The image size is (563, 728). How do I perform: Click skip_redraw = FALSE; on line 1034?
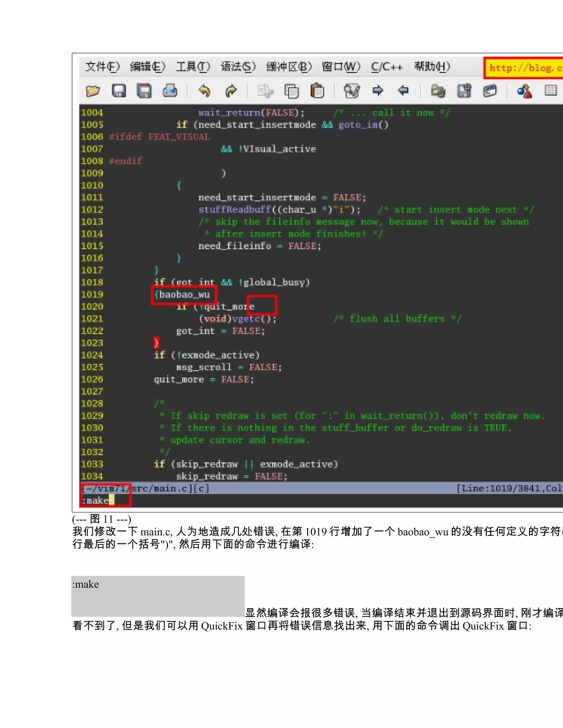(232, 476)
